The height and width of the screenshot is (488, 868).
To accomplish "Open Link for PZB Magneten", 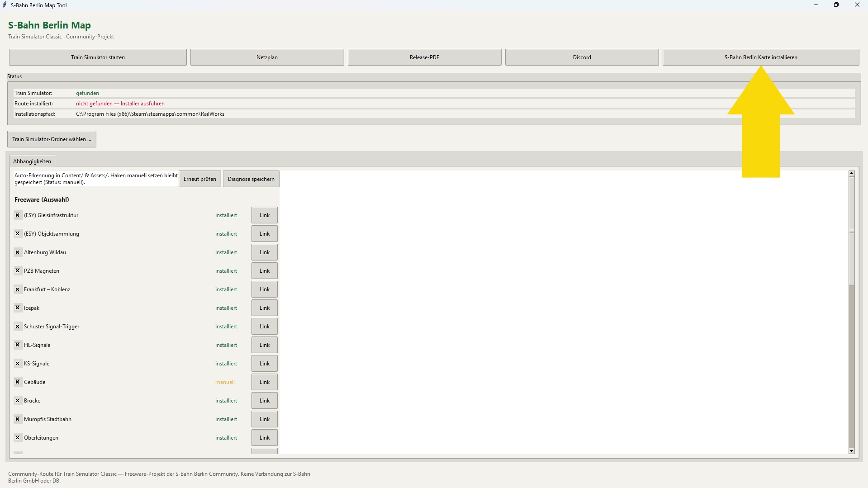I will click(x=265, y=271).
